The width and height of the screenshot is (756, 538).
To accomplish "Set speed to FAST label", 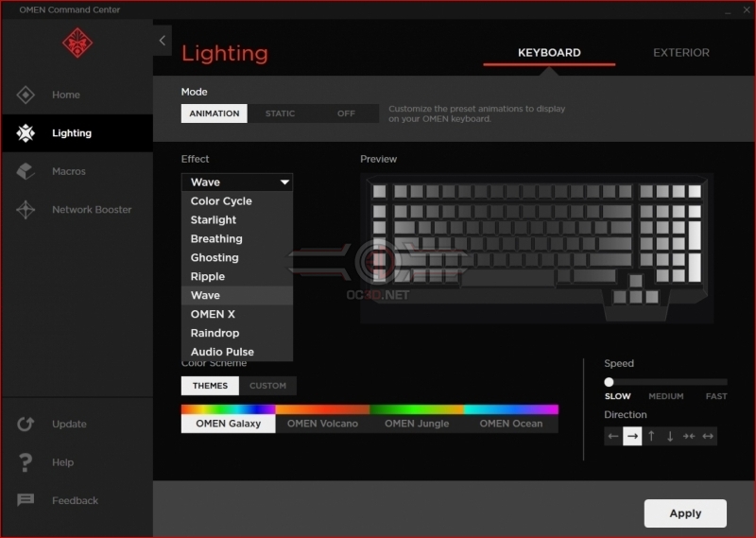I will (x=716, y=396).
